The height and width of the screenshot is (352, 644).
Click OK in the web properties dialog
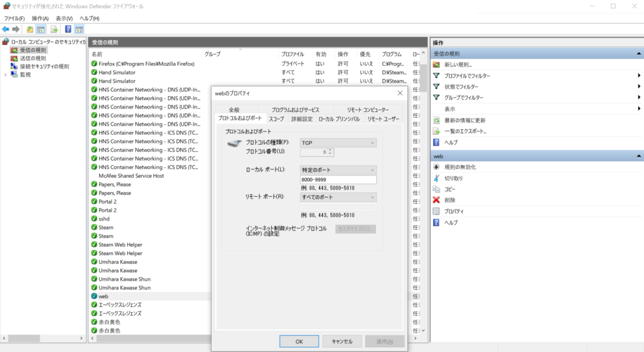299,341
